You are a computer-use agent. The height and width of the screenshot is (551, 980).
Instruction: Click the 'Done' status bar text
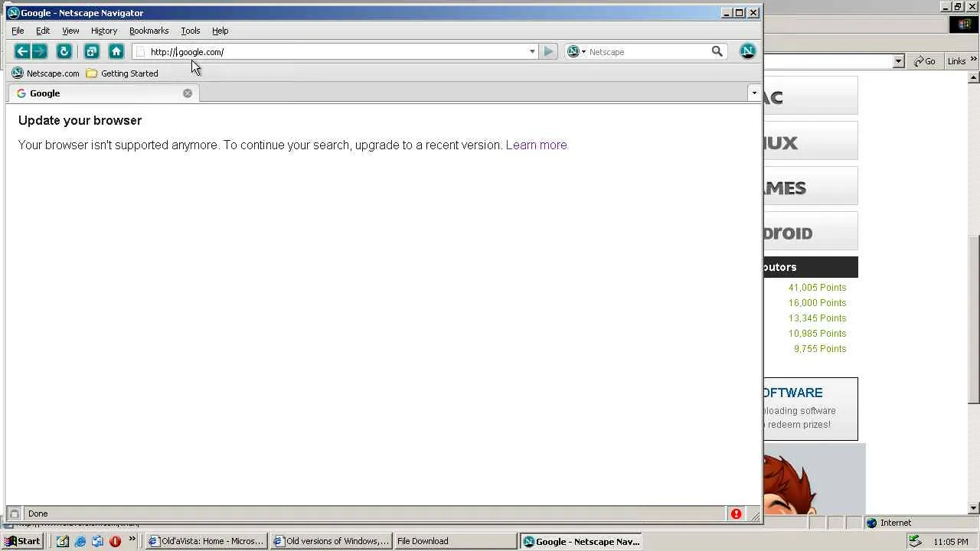click(38, 514)
